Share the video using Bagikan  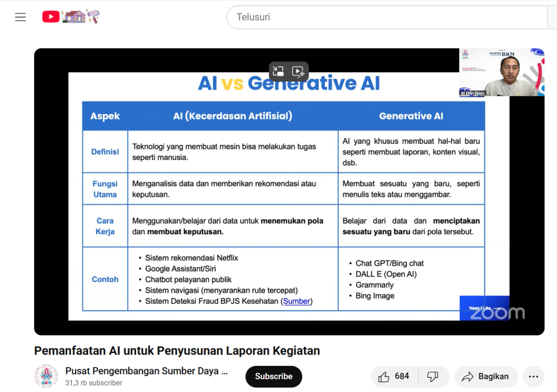click(x=486, y=376)
